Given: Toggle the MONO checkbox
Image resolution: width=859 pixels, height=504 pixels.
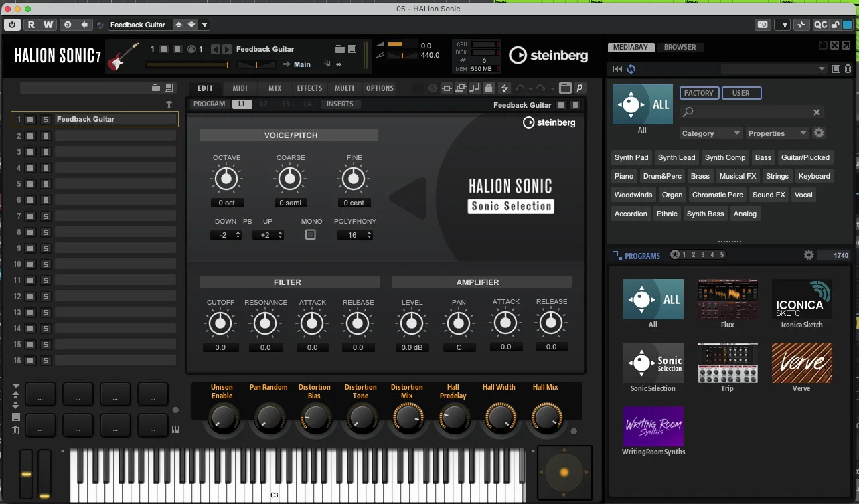Looking at the screenshot, I should tap(311, 234).
